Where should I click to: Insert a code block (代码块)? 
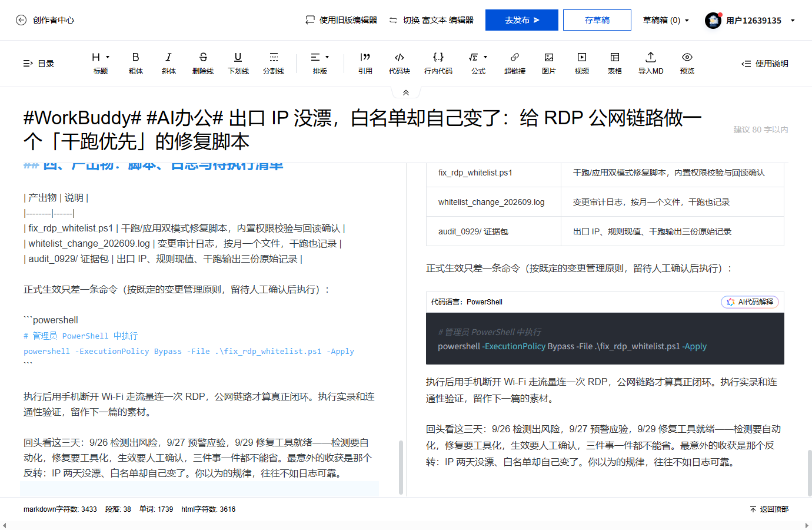click(400, 64)
